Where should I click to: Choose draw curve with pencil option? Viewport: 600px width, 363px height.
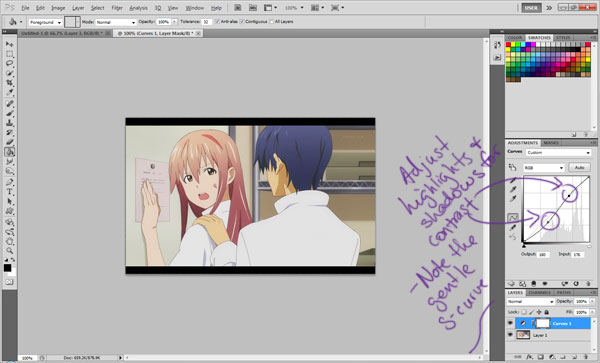coord(513,227)
